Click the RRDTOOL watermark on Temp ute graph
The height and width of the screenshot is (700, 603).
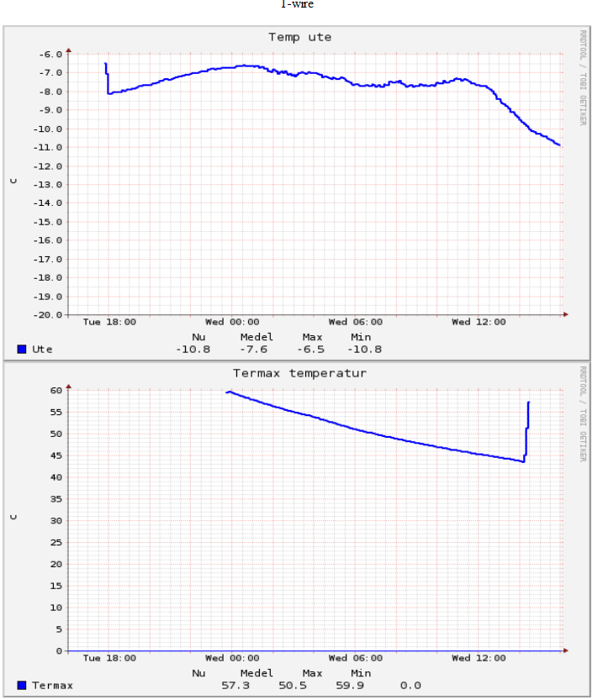(582, 77)
